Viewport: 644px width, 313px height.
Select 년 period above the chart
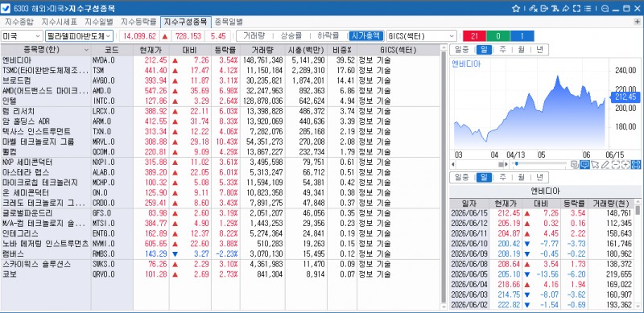point(539,50)
